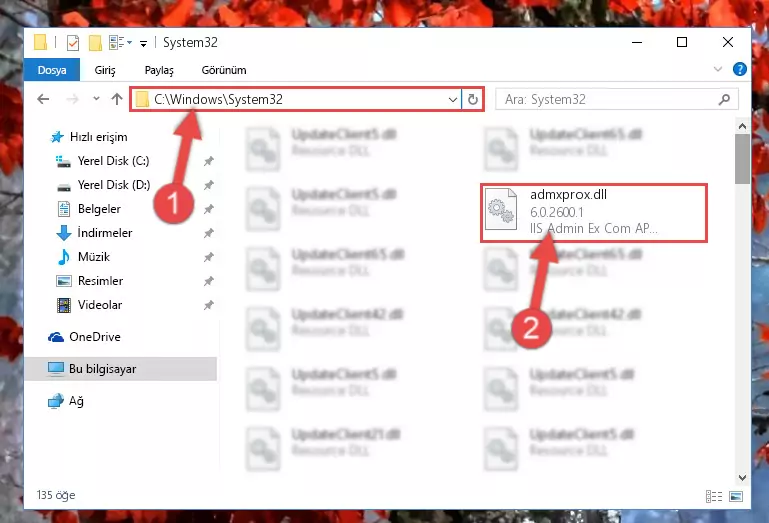Viewport: 769px width, 523px height.
Task: Minimize the System32 window
Action: point(637,42)
